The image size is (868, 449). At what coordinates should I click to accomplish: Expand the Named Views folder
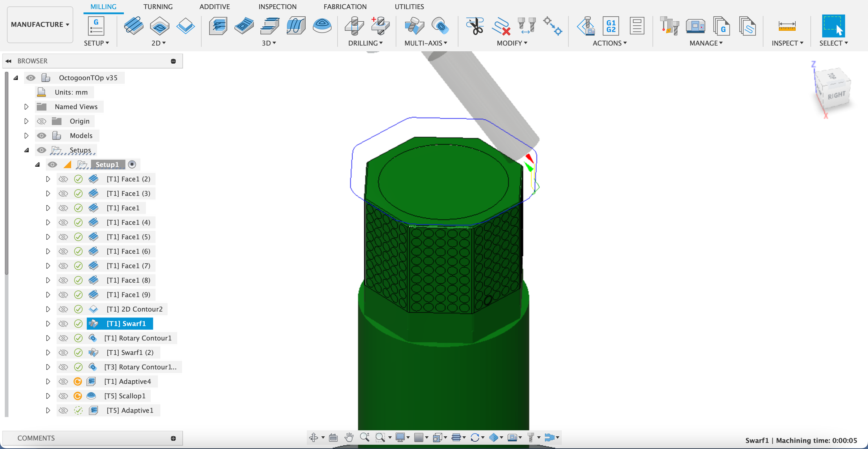[x=26, y=106]
